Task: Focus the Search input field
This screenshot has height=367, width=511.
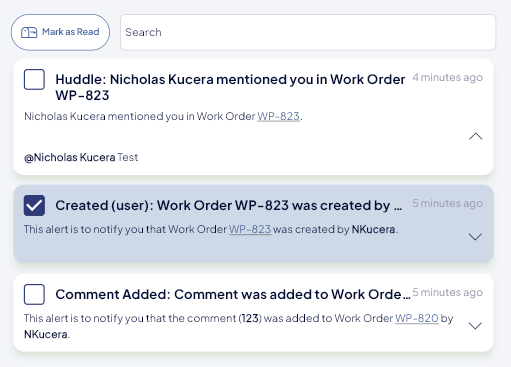Action: 308,32
